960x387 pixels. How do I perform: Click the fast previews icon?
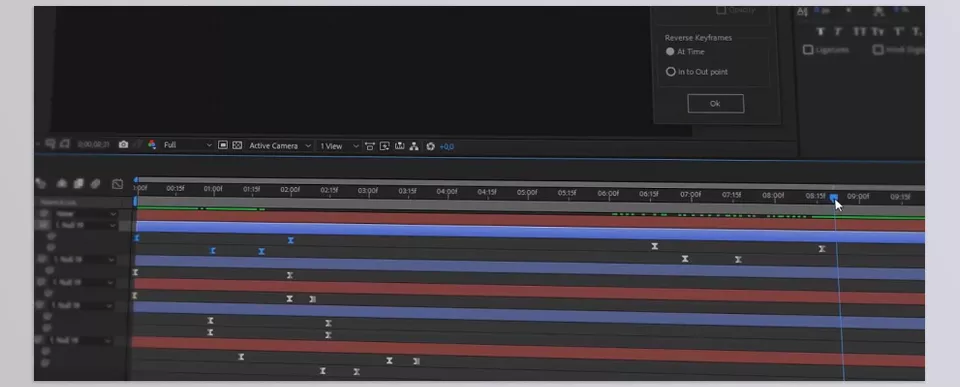[x=384, y=146]
